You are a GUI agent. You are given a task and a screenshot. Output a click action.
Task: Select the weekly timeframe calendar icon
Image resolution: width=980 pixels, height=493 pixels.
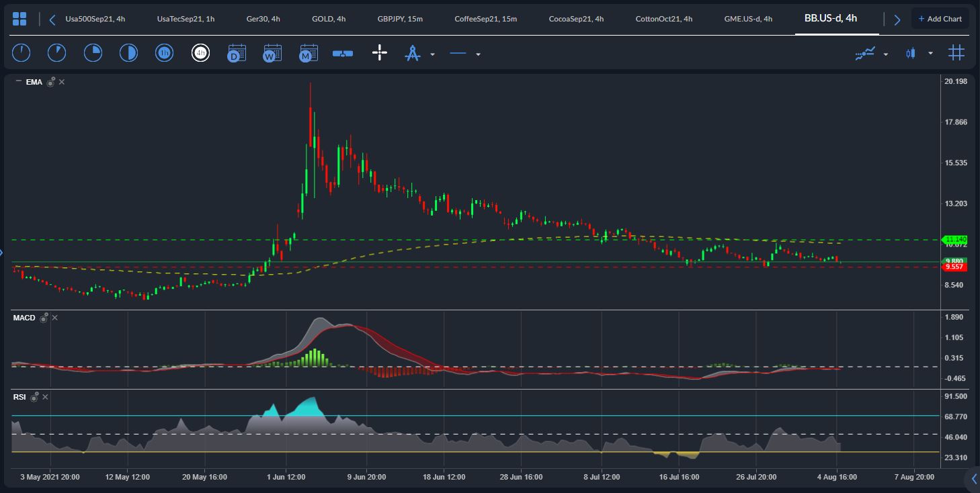[x=272, y=53]
